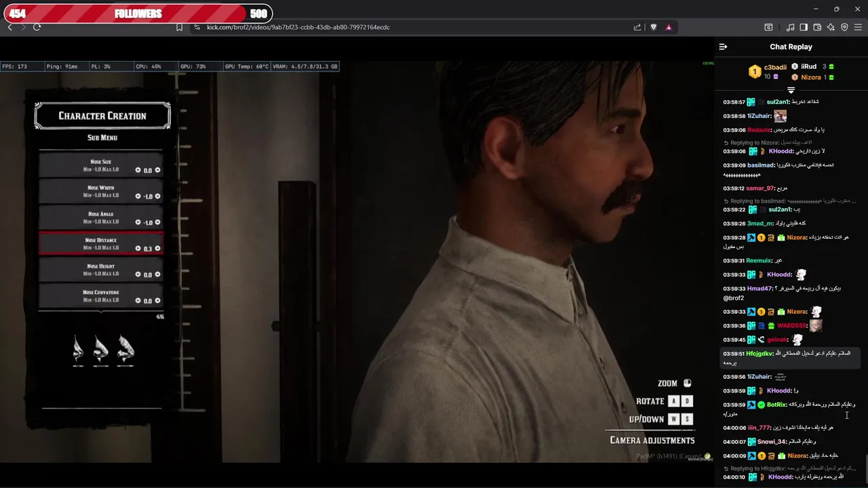Open Nizora leaderboard entry

click(811, 77)
